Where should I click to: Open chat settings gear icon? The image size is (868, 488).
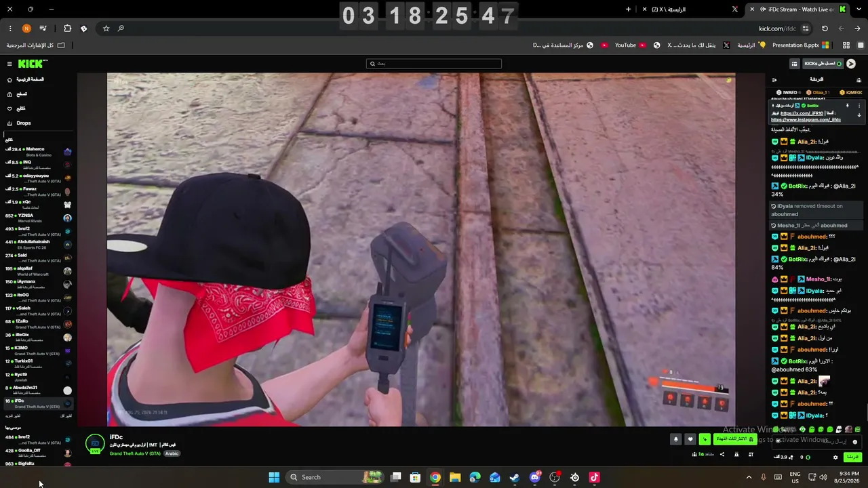(835, 457)
